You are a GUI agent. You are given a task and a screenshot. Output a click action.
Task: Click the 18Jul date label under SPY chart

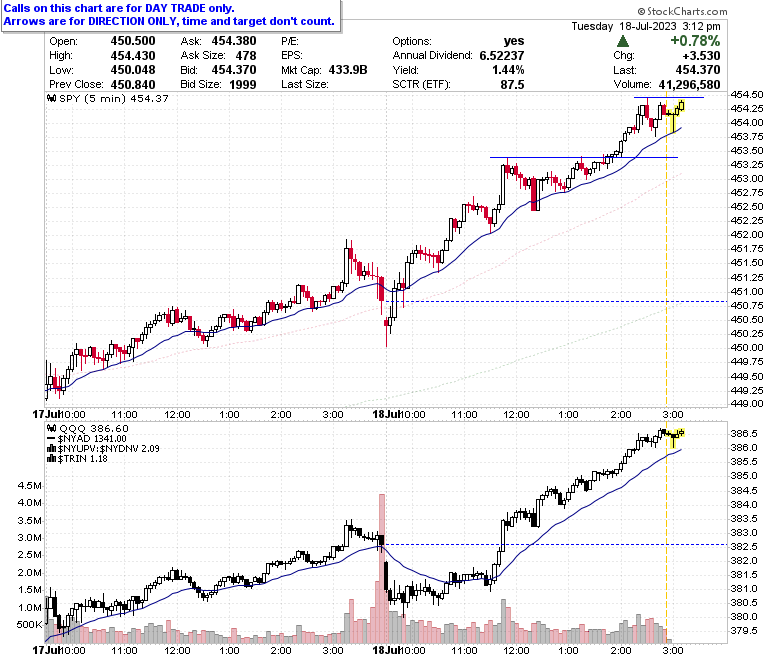click(x=387, y=414)
